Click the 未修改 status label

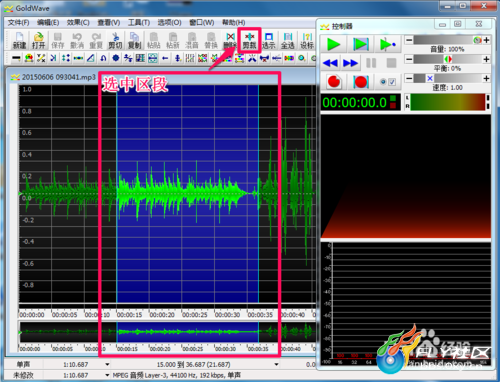[x=23, y=375]
